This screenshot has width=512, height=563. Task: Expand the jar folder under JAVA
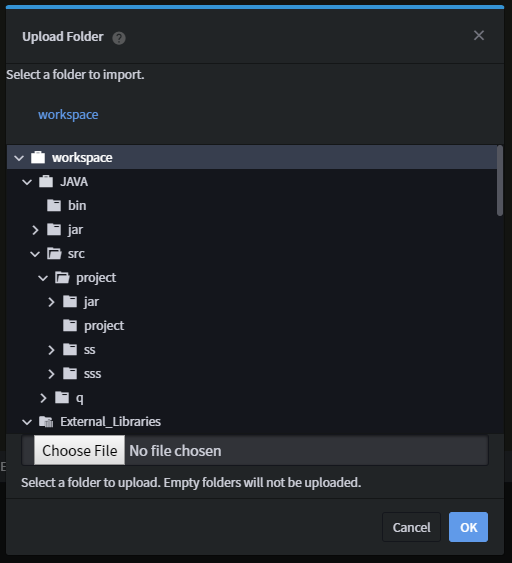35,230
